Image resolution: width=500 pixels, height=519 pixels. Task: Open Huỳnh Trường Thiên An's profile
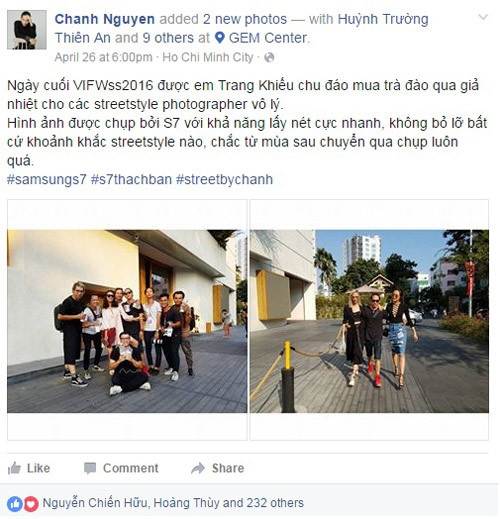pos(241,28)
